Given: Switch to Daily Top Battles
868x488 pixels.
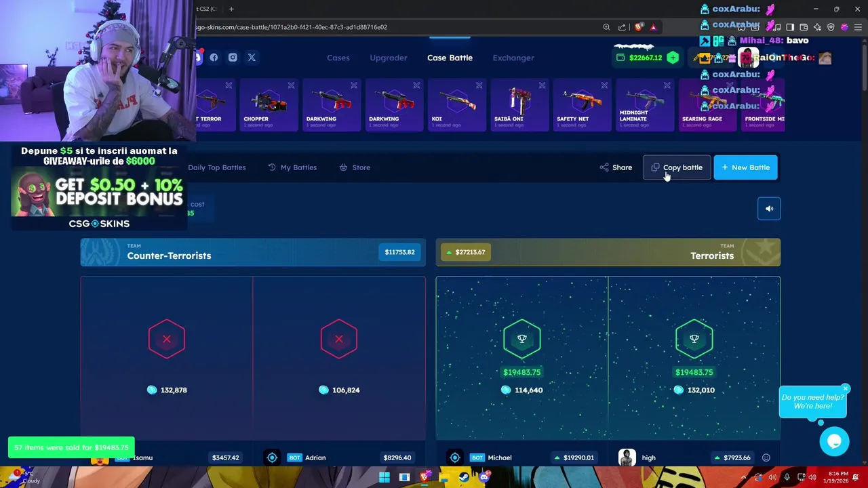Looking at the screenshot, I should point(217,167).
